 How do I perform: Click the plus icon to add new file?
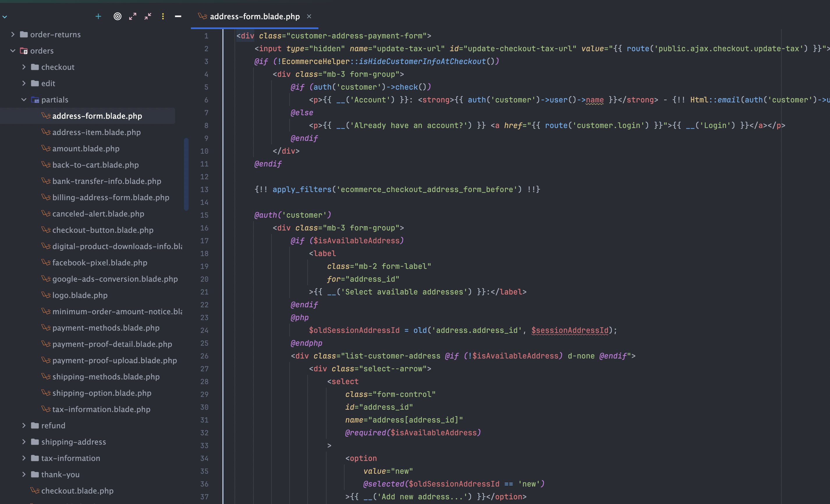click(x=98, y=16)
